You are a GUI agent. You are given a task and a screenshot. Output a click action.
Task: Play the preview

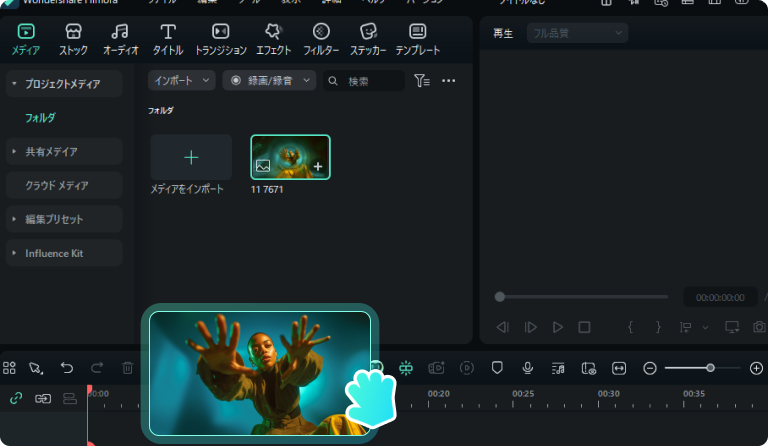coord(557,327)
